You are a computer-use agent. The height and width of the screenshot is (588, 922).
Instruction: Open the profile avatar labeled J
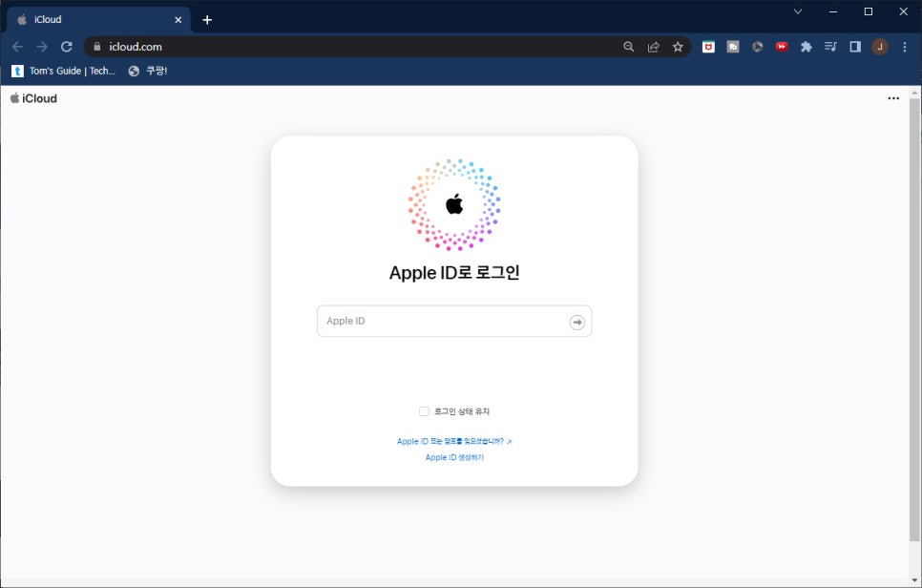pos(880,47)
